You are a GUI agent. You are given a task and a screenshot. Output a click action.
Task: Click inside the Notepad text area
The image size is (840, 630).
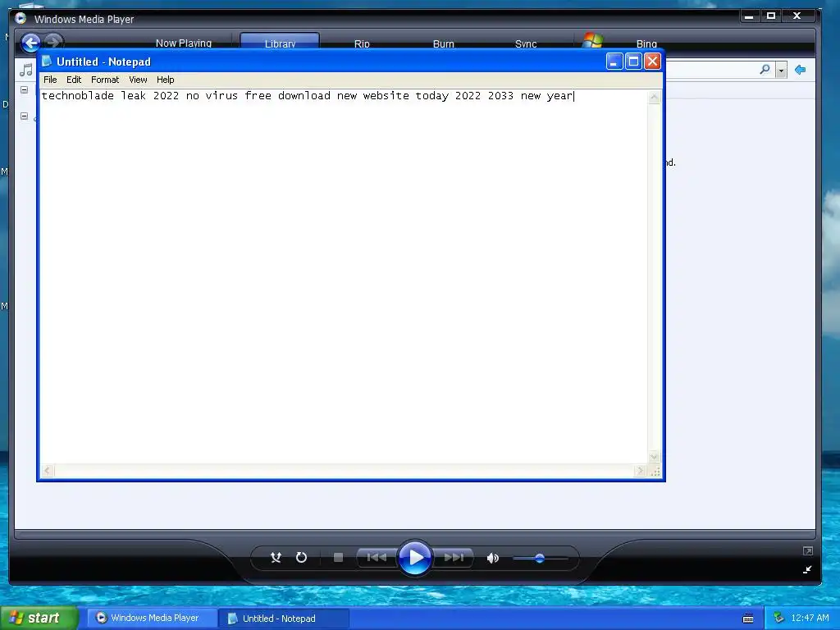point(344,276)
